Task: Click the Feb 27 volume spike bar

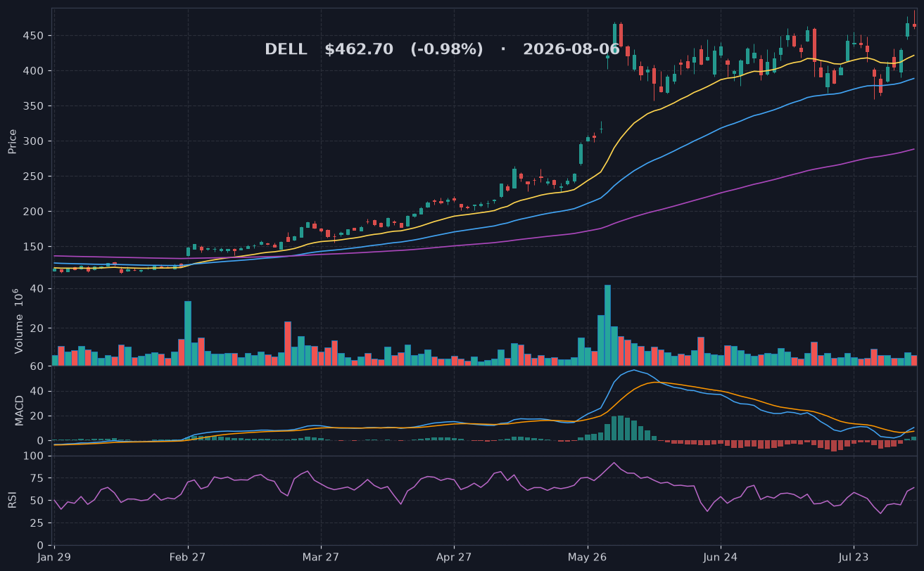Action: [188, 333]
